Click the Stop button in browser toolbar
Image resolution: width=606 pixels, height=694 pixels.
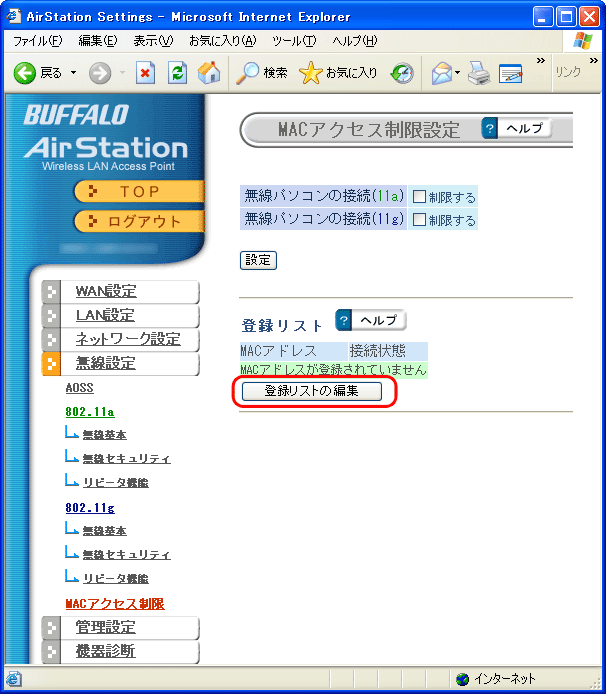(x=146, y=73)
